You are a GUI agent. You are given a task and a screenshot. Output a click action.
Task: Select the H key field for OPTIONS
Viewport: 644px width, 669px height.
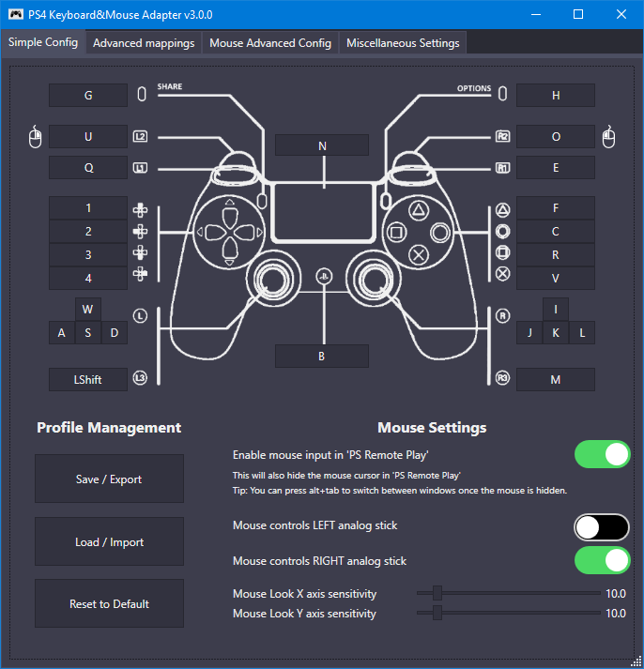tap(556, 95)
